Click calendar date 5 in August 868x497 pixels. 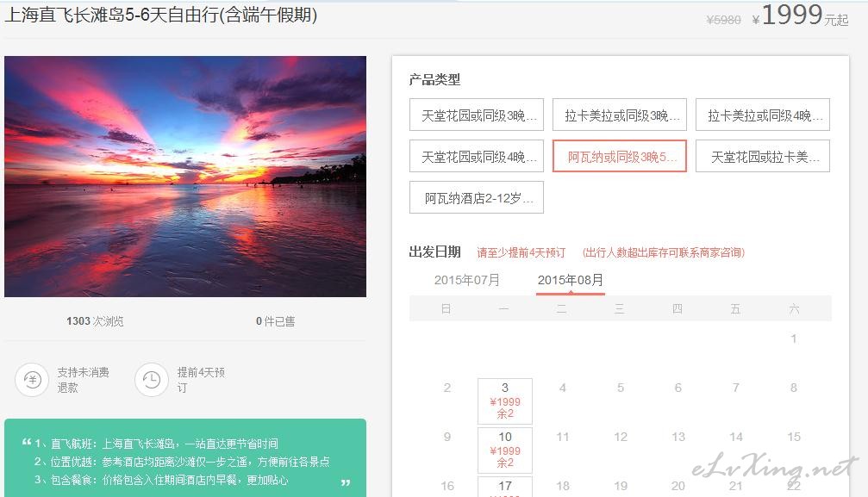coord(621,388)
